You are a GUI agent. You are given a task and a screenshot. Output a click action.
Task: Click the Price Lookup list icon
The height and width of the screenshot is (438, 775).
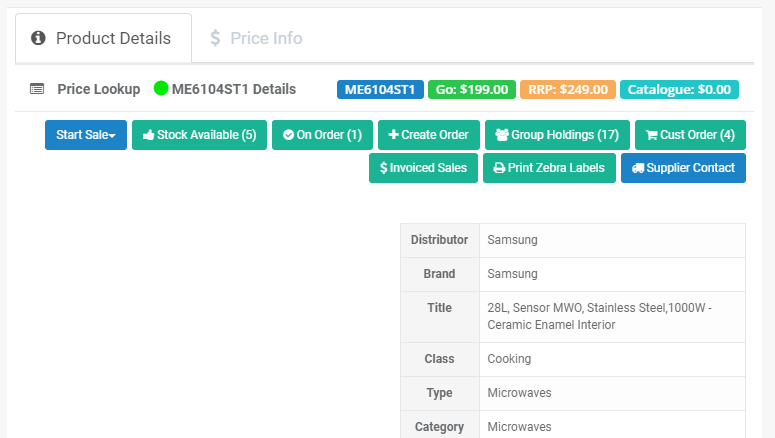(37, 89)
